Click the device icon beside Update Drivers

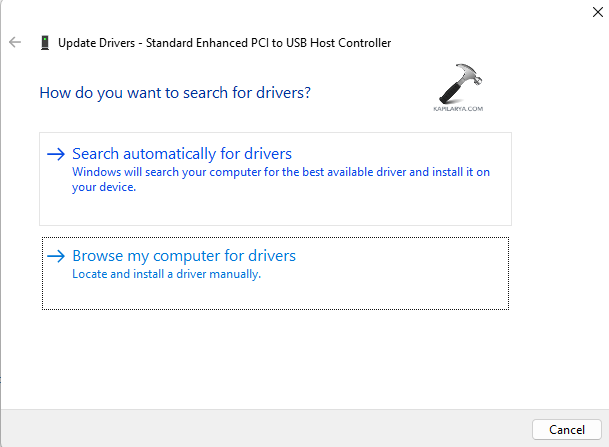click(x=44, y=43)
